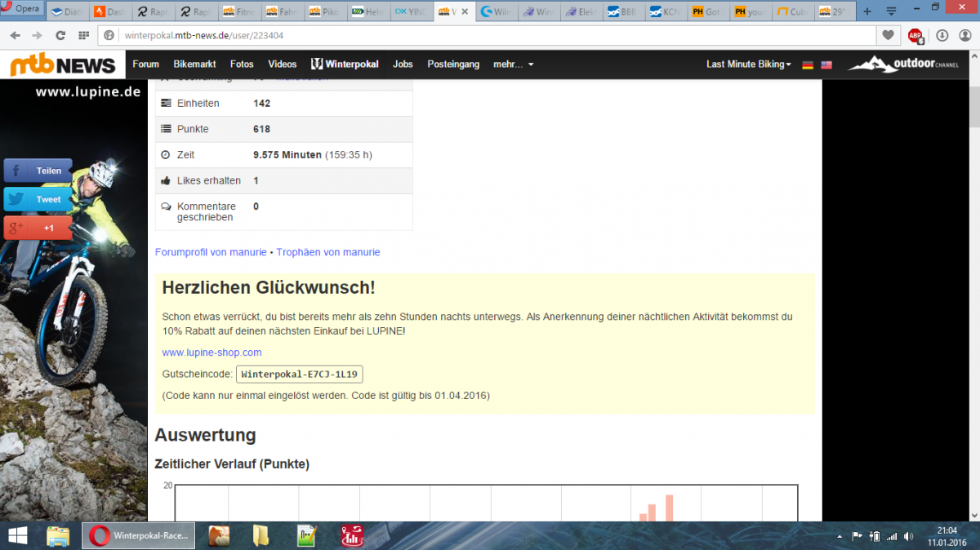Open the Videos menu item

pos(283,64)
